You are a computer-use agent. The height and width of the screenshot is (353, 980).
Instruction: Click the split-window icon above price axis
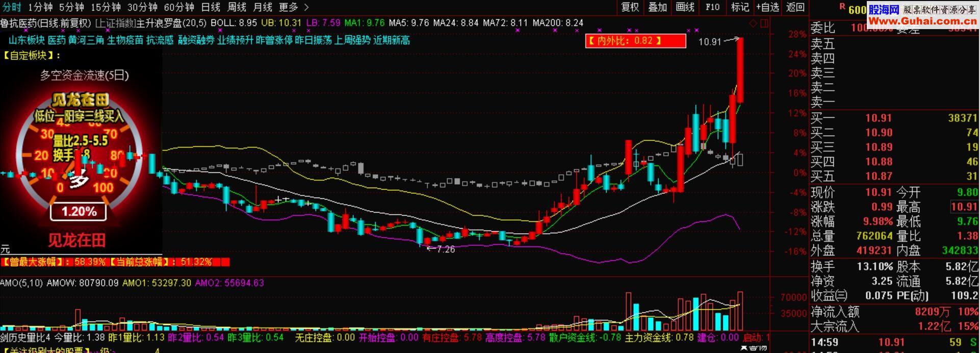[x=764, y=23]
